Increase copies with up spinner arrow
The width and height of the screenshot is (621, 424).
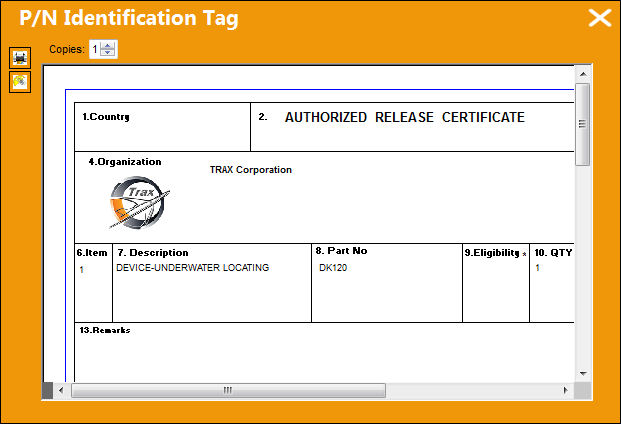point(108,46)
